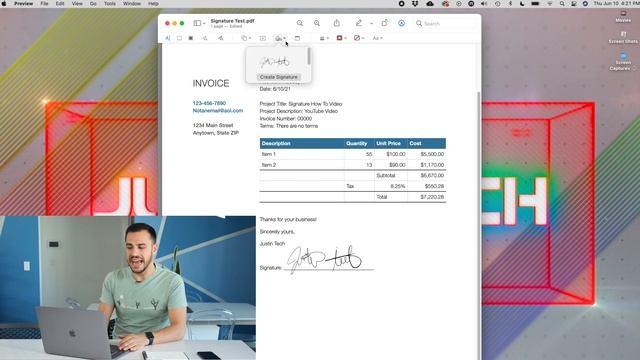Open the Help menu
Image resolution: width=640 pixels, height=360 pixels.
(153, 4)
